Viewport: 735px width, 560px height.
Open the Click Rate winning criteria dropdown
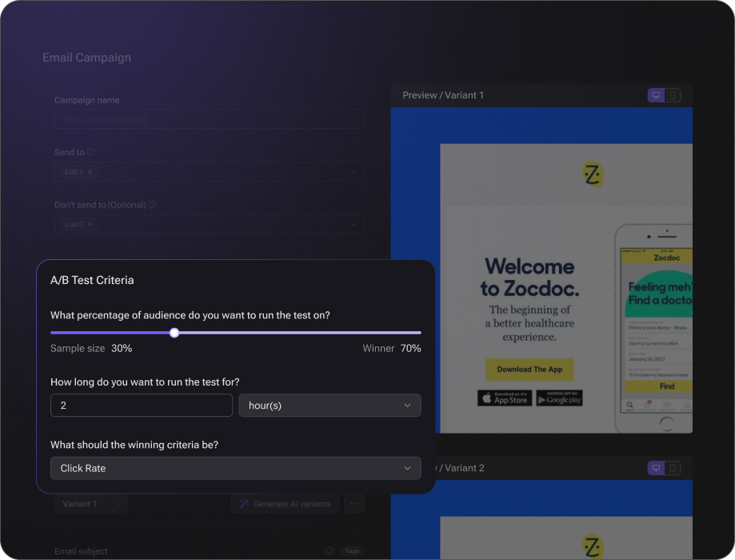(236, 468)
